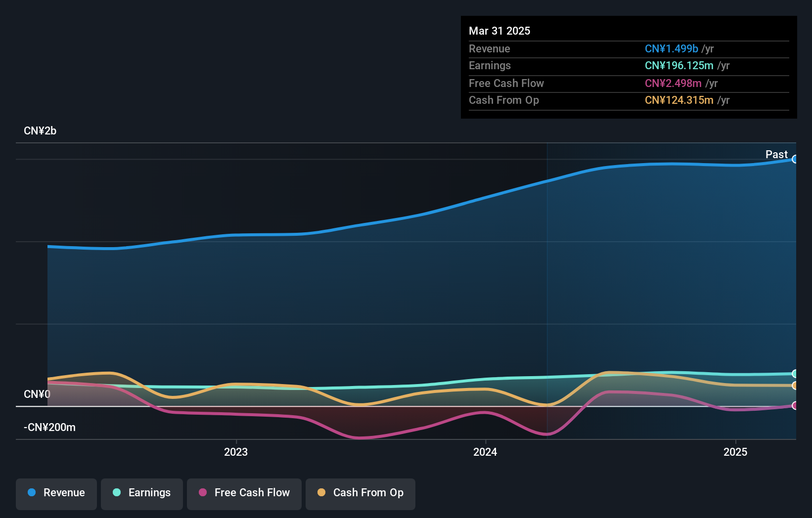Click the pink Free Cash Flow legend dot
Image resolution: width=812 pixels, height=518 pixels.
click(x=203, y=492)
